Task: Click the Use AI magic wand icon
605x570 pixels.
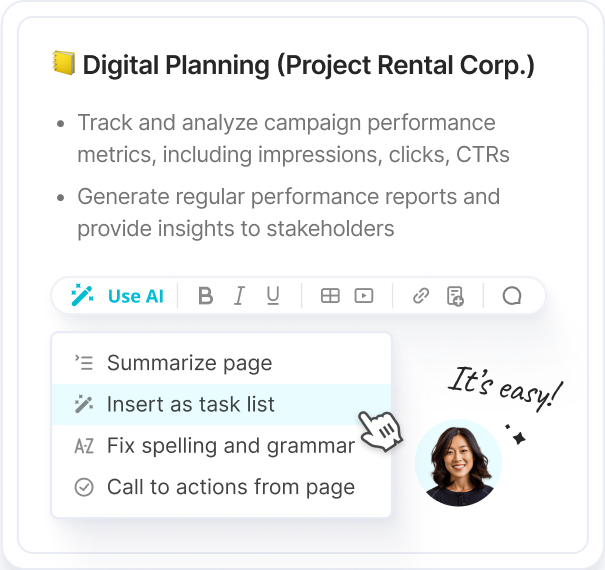Action: pos(82,296)
